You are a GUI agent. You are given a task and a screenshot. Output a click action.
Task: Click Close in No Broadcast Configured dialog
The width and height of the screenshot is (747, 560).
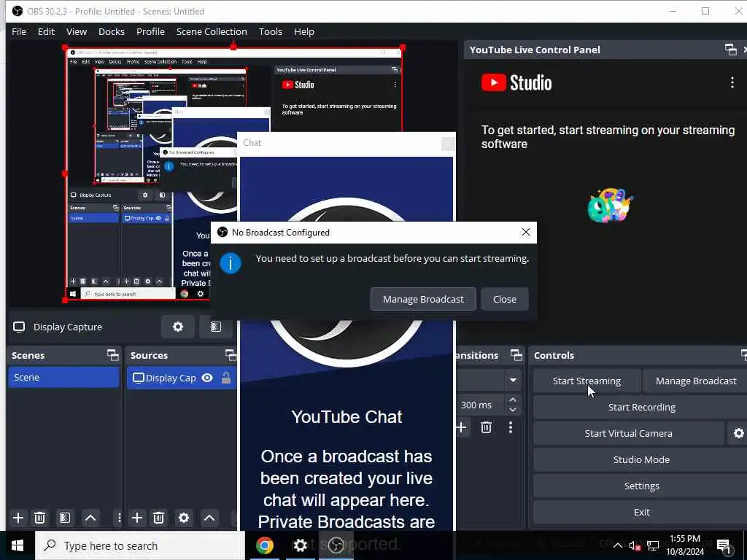[x=505, y=299]
